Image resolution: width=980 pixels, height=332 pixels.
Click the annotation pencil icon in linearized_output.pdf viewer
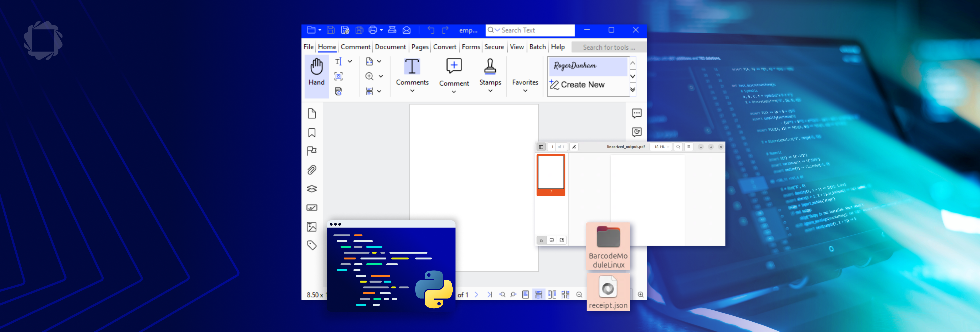pos(574,147)
